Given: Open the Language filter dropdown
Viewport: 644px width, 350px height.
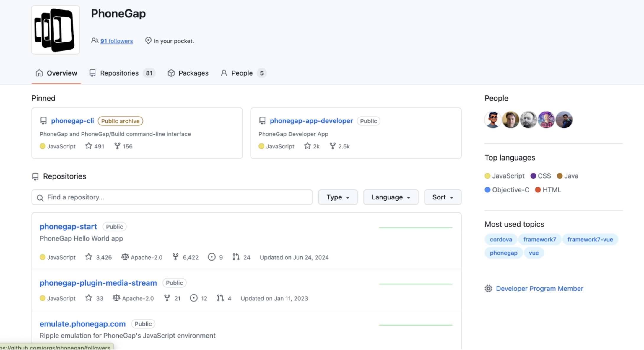Looking at the screenshot, I should (x=391, y=197).
